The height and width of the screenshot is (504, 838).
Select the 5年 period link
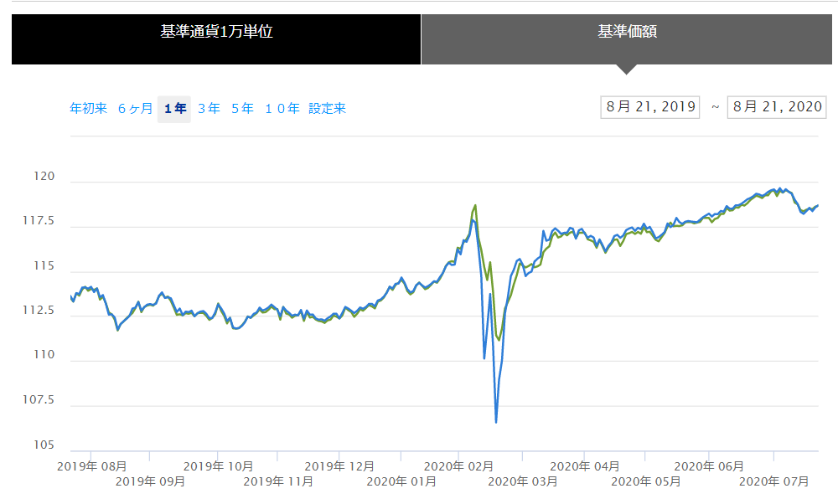tap(242, 108)
